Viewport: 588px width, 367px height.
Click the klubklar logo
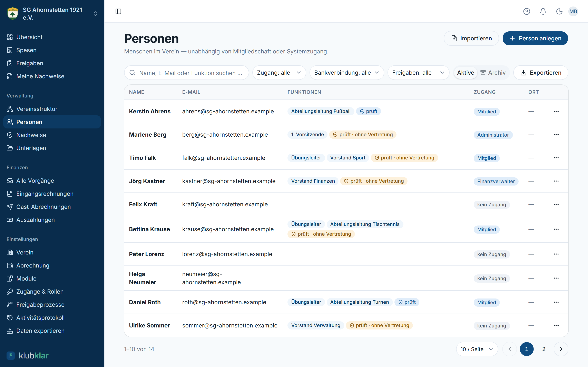[x=27, y=355]
